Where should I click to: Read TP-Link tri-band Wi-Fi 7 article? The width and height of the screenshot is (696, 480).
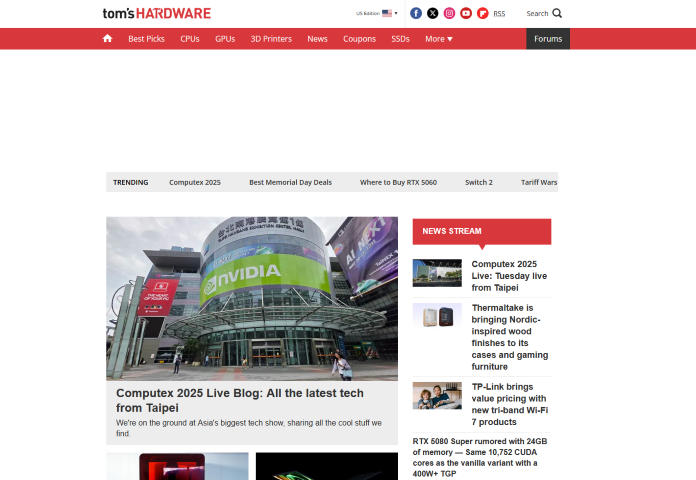[x=510, y=404]
